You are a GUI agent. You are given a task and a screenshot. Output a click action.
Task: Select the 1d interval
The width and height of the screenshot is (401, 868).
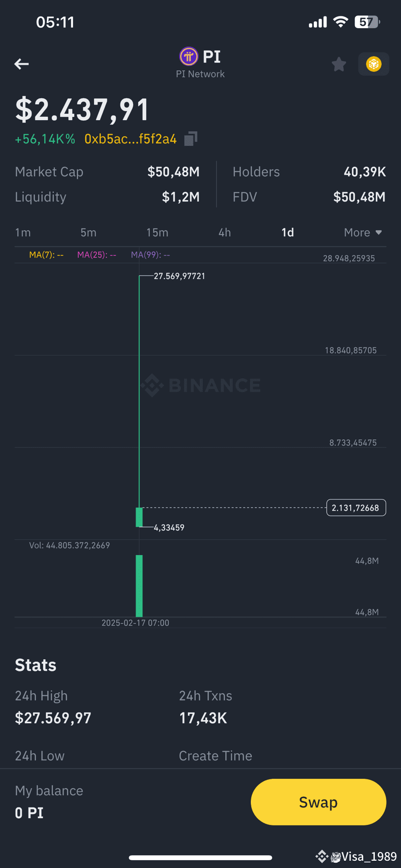[x=288, y=232]
